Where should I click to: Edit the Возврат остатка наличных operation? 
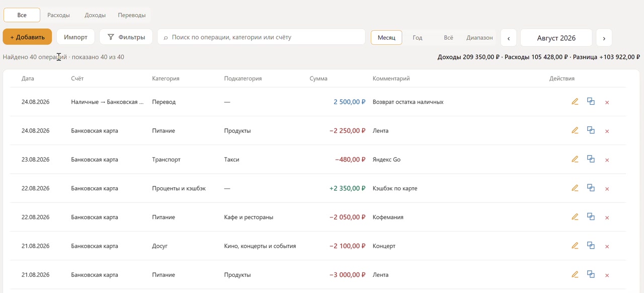coord(575,102)
